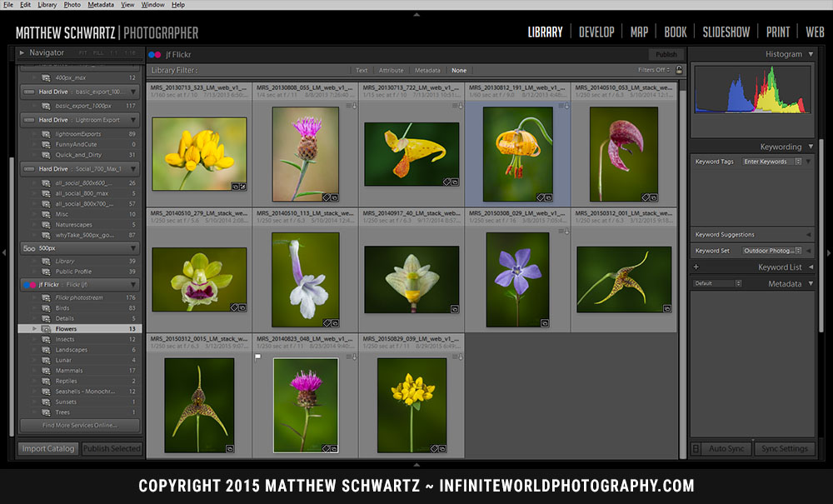Click the jf Flickr publish service icon
The height and width of the screenshot is (504, 833).
[x=29, y=285]
